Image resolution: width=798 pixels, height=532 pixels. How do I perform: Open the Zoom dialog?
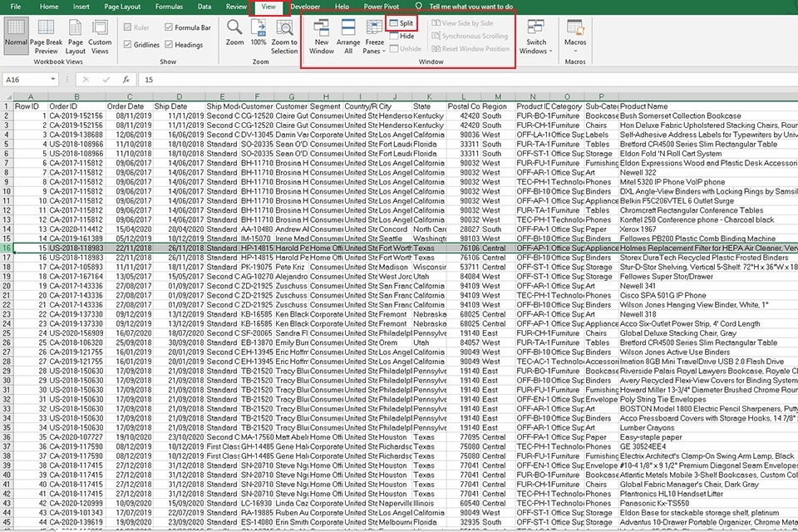[x=234, y=33]
